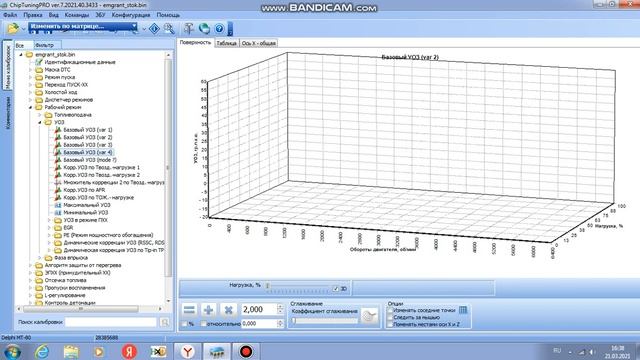Open the Правка menu

pyautogui.click(x=33, y=15)
